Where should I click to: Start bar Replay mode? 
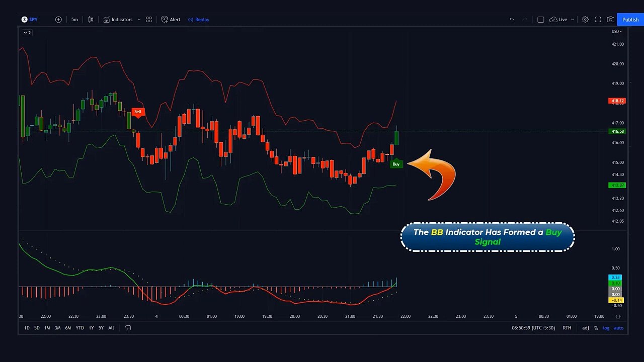pos(199,20)
